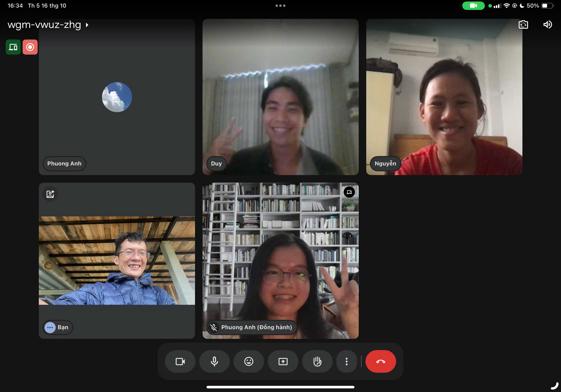This screenshot has height=392, width=561.
Task: Switch between front and back camera
Action: pyautogui.click(x=523, y=25)
